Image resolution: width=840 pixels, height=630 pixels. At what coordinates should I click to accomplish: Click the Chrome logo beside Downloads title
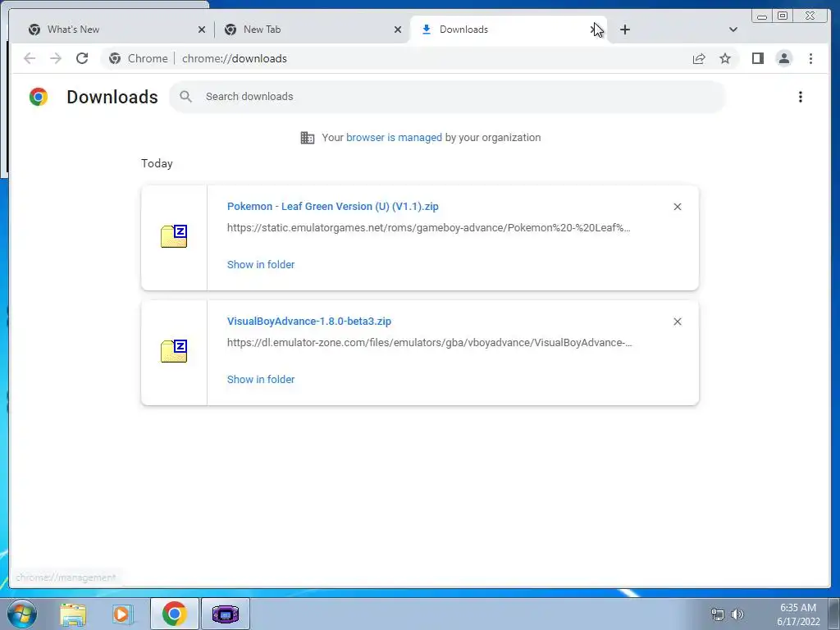pos(39,97)
